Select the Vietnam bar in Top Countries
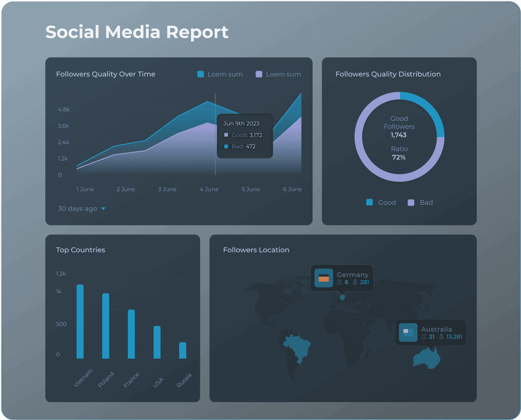521x420 pixels. pos(80,321)
